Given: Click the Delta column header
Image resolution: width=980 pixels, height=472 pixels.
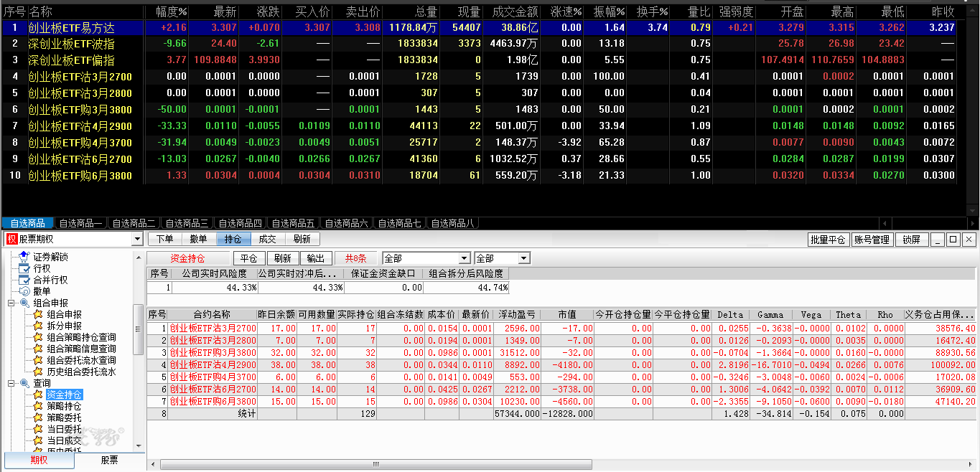Looking at the screenshot, I should click(x=731, y=314).
